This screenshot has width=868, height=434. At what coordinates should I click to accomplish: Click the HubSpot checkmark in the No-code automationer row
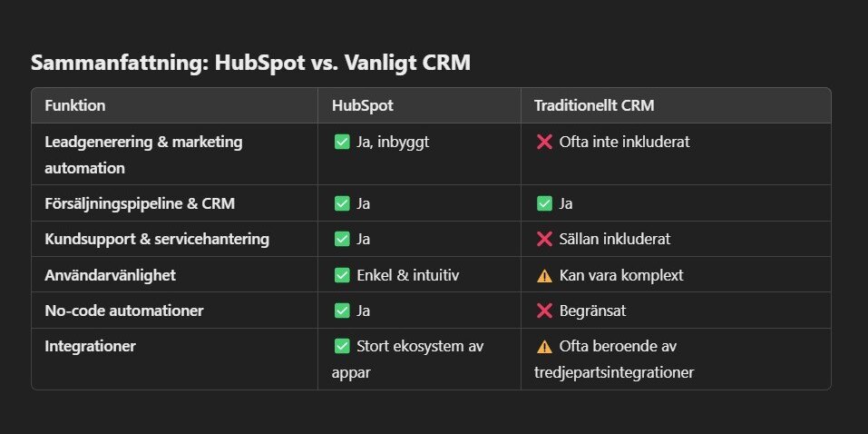[342, 311]
